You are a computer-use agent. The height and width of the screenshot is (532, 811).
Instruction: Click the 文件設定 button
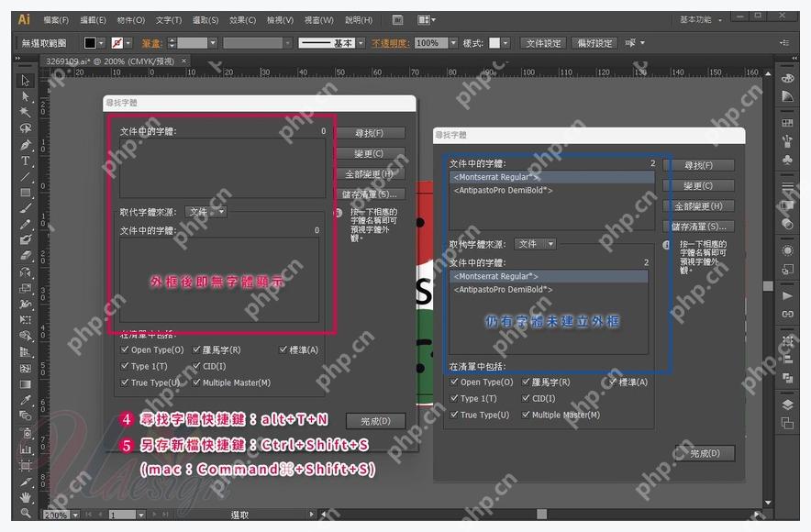pyautogui.click(x=544, y=43)
